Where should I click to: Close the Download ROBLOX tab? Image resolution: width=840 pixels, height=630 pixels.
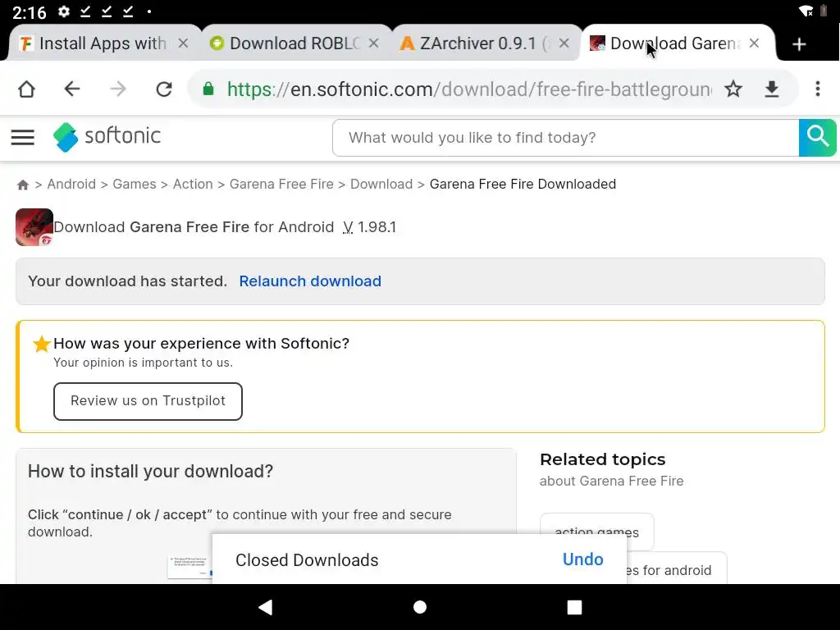pos(374,44)
